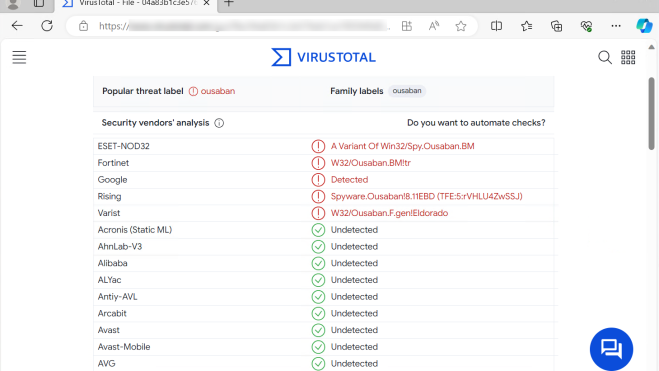Add page to favorites with star icon

461,26
